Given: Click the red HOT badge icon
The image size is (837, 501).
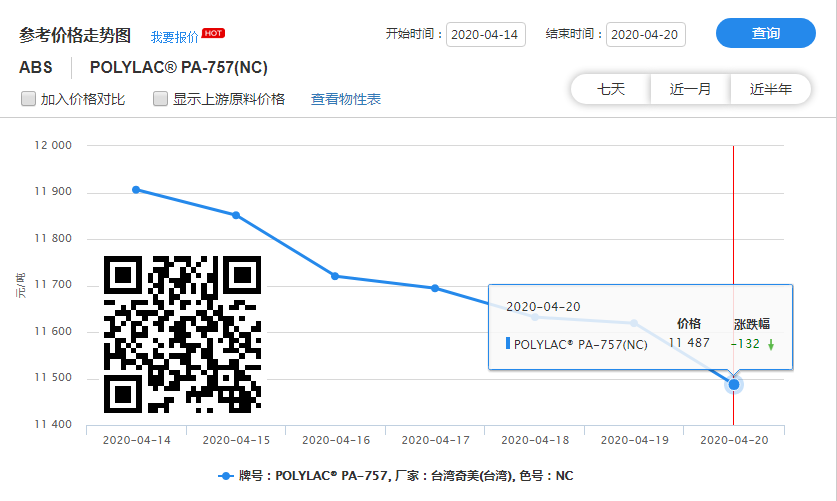Looking at the screenshot, I should coord(213,33).
